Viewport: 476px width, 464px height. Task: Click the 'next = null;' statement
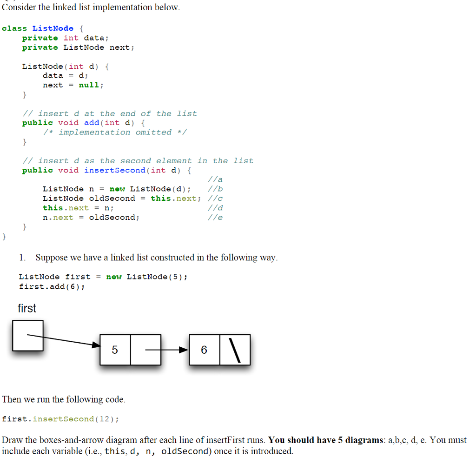(x=73, y=86)
